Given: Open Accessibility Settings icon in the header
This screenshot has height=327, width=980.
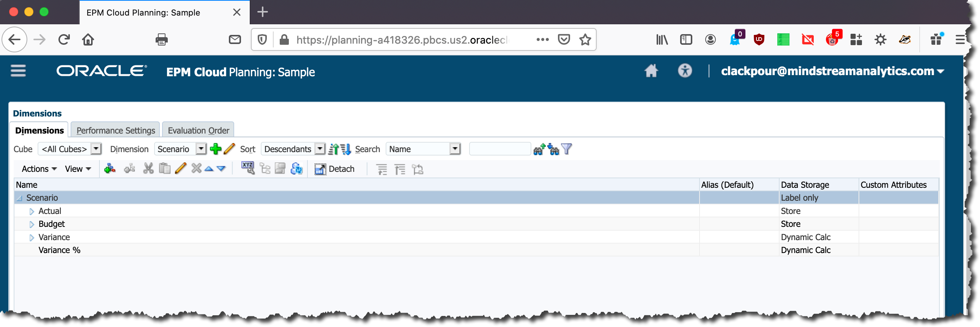Looking at the screenshot, I should click(x=685, y=71).
